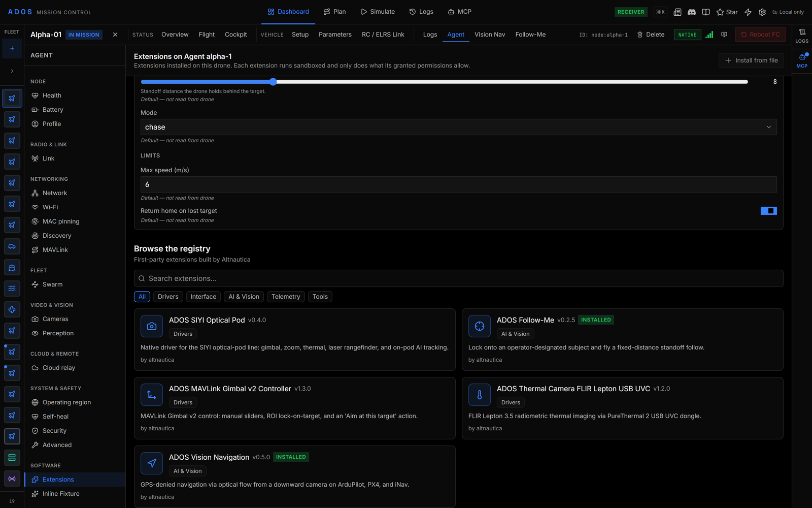Open Swarm under Fleet section
This screenshot has width=812, height=508.
pos(75,284)
